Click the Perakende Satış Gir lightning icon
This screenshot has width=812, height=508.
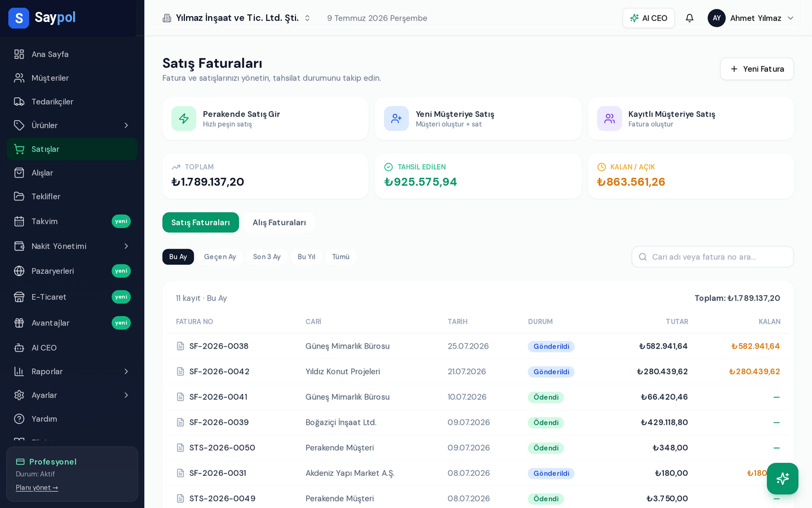pyautogui.click(x=184, y=118)
